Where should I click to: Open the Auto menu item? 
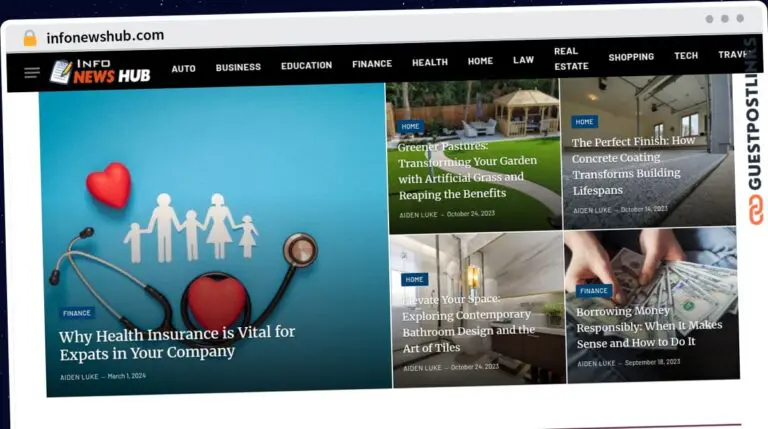184,69
